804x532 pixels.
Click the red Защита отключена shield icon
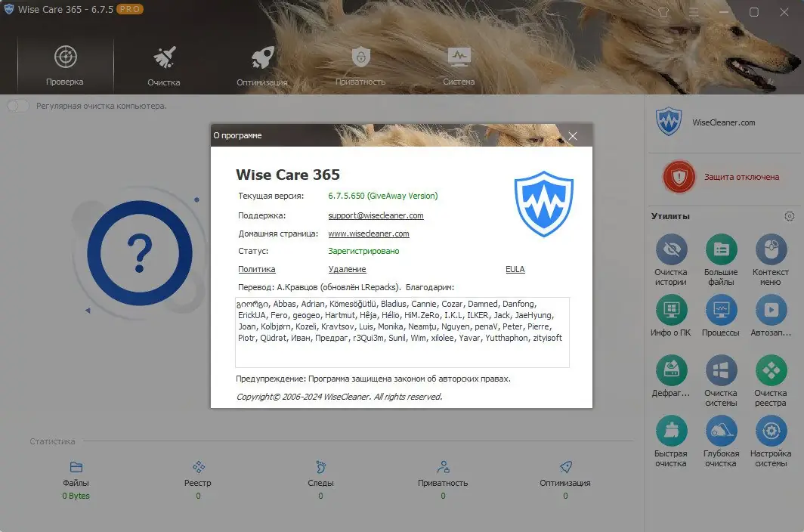[x=679, y=177]
